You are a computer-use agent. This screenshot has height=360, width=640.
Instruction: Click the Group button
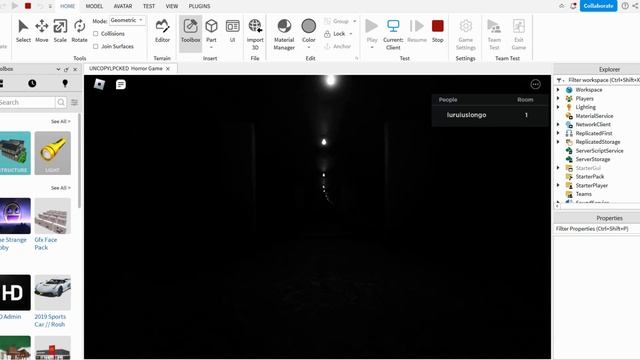click(x=340, y=21)
